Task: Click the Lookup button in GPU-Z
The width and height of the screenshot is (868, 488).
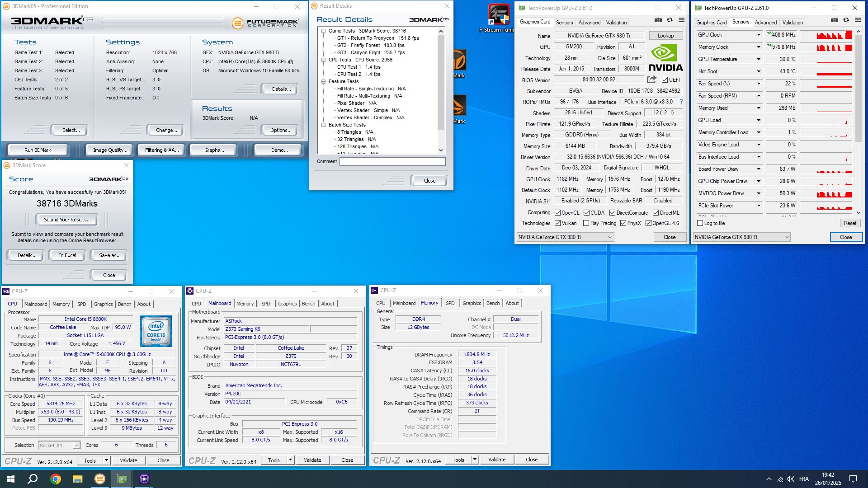Action: coord(665,36)
